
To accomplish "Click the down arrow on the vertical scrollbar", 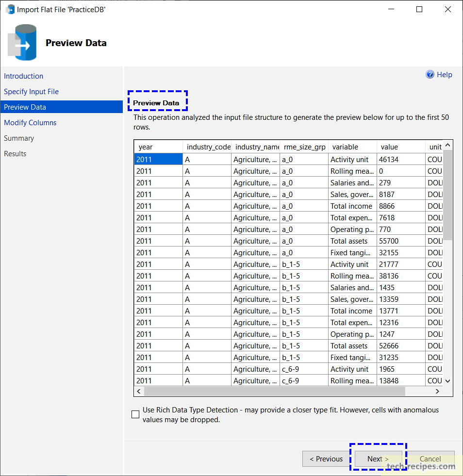I will 447,381.
